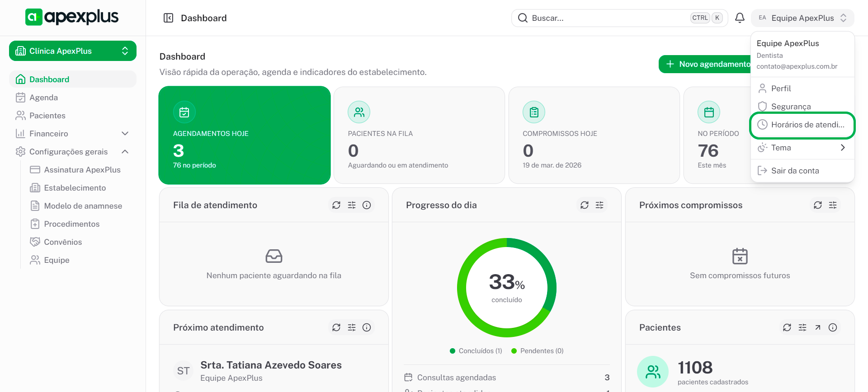Click the Novo agendamento button
Image resolution: width=868 pixels, height=392 pixels.
click(705, 64)
